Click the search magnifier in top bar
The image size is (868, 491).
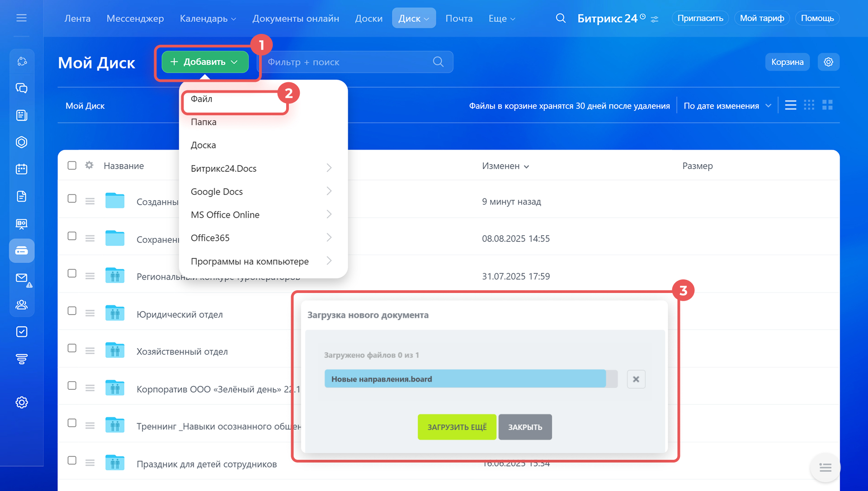(561, 18)
